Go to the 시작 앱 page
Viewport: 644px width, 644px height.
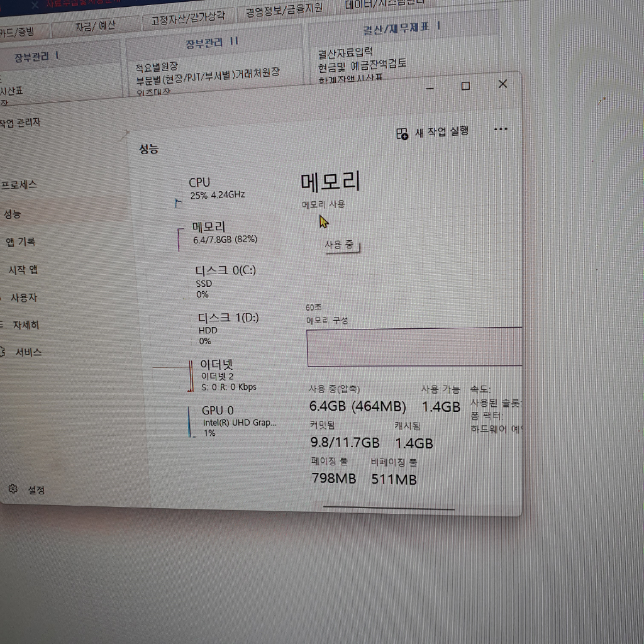[x=23, y=270]
